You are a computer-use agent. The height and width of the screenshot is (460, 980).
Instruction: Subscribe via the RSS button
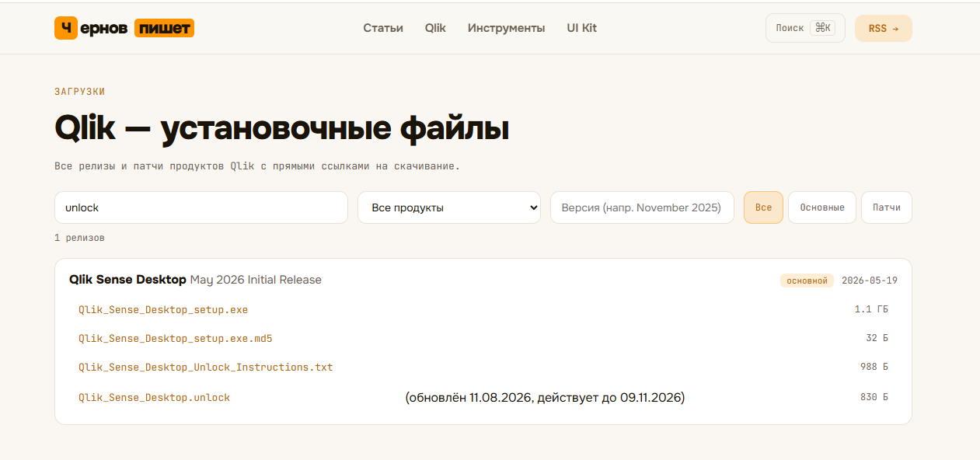tap(884, 28)
